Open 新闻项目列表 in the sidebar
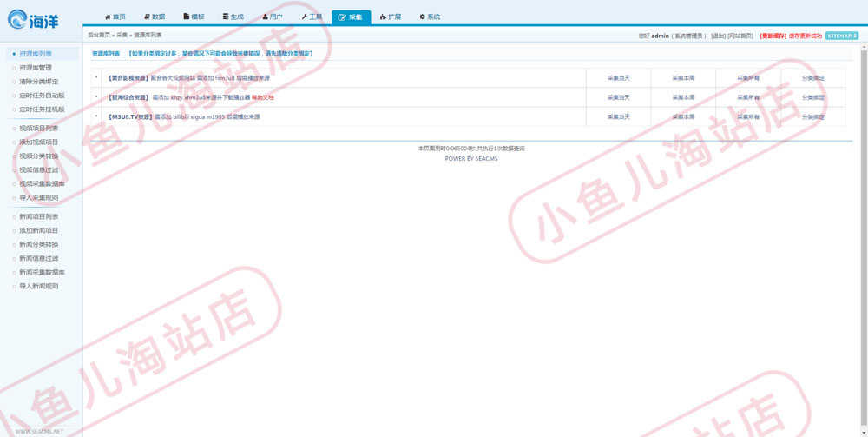The width and height of the screenshot is (868, 437). [x=39, y=216]
